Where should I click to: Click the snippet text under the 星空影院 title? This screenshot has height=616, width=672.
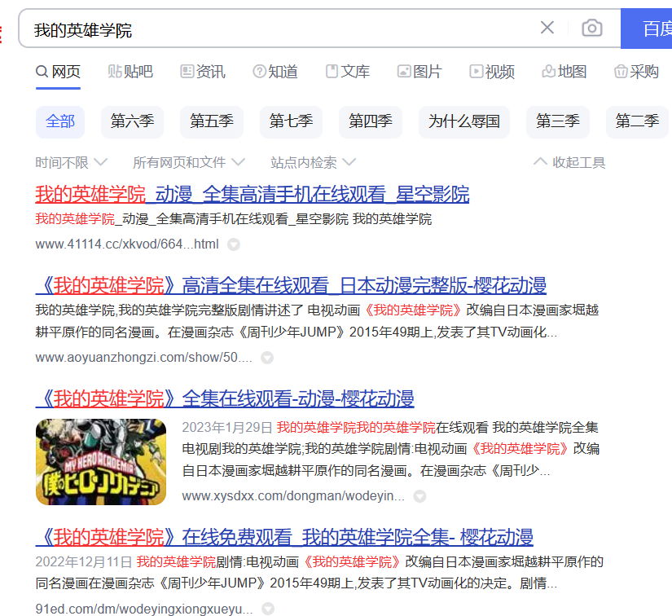coord(234,219)
